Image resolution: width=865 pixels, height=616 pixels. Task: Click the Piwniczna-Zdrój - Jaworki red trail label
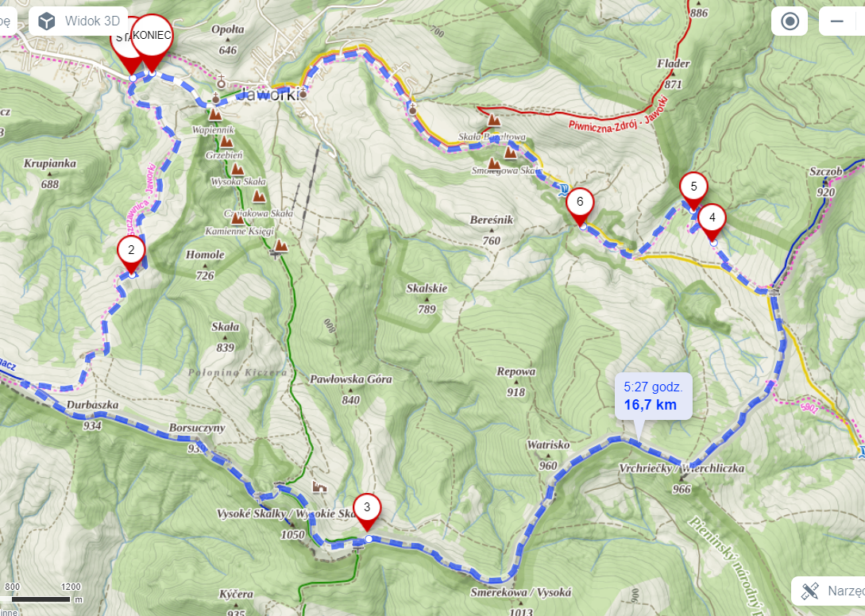coord(619,115)
